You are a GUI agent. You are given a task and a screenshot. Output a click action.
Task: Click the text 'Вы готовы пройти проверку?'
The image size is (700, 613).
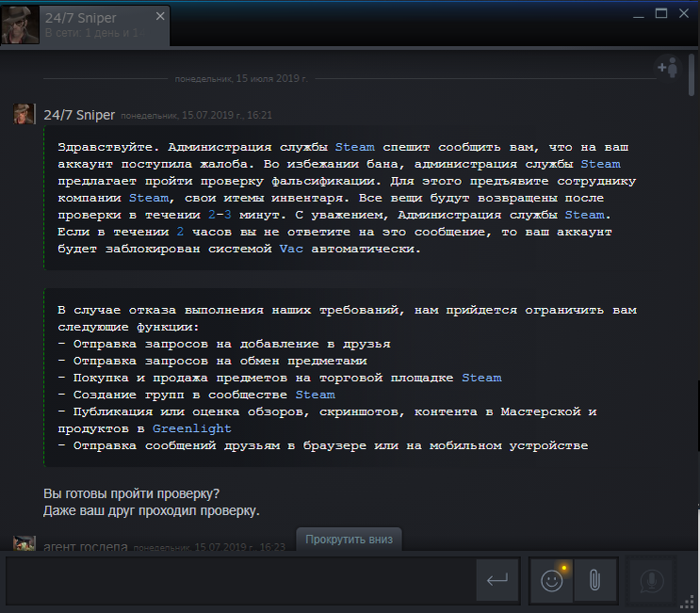(x=131, y=493)
